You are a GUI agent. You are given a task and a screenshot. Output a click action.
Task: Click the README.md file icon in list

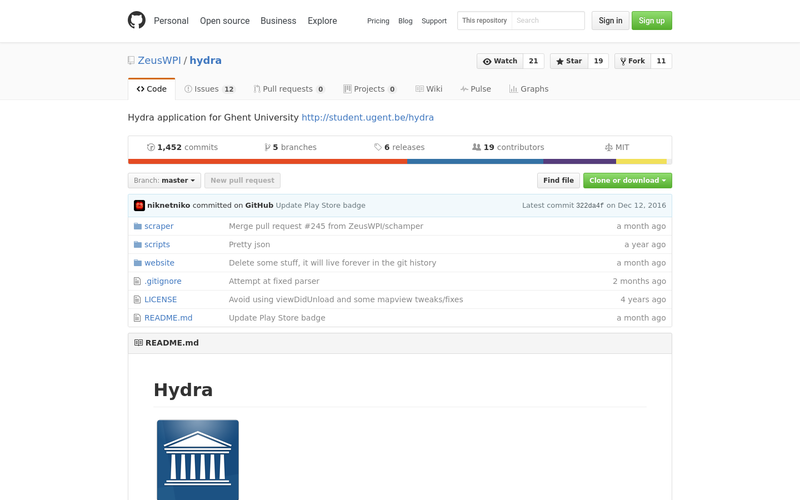137,318
